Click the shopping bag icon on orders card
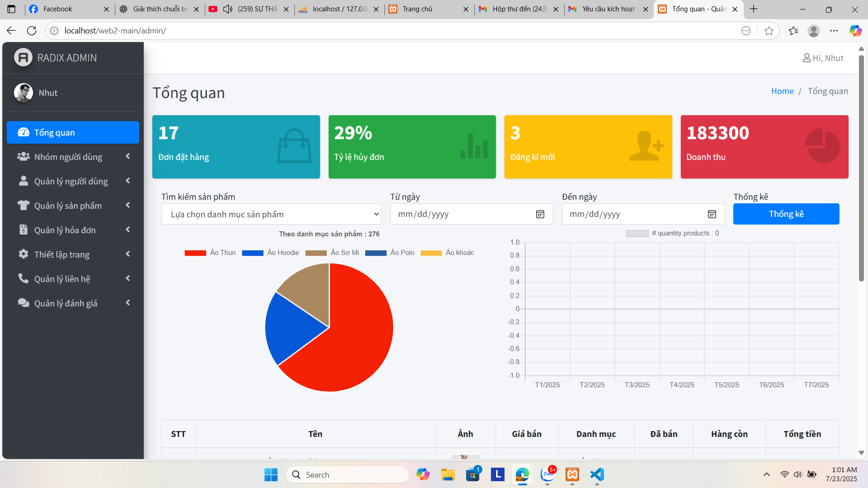 point(294,146)
